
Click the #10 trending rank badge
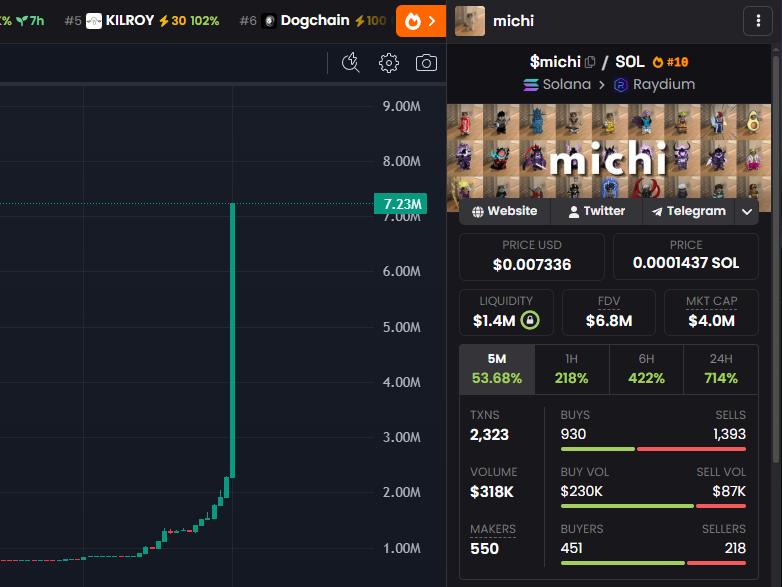point(671,62)
